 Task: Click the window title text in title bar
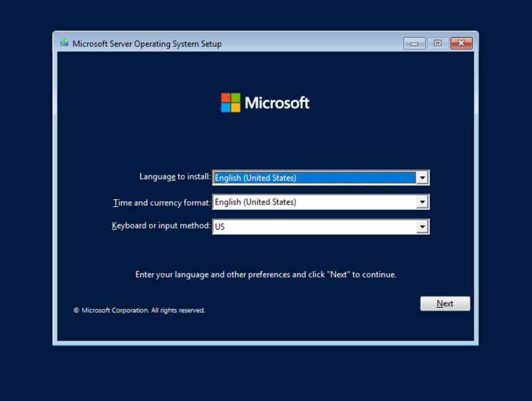[147, 44]
